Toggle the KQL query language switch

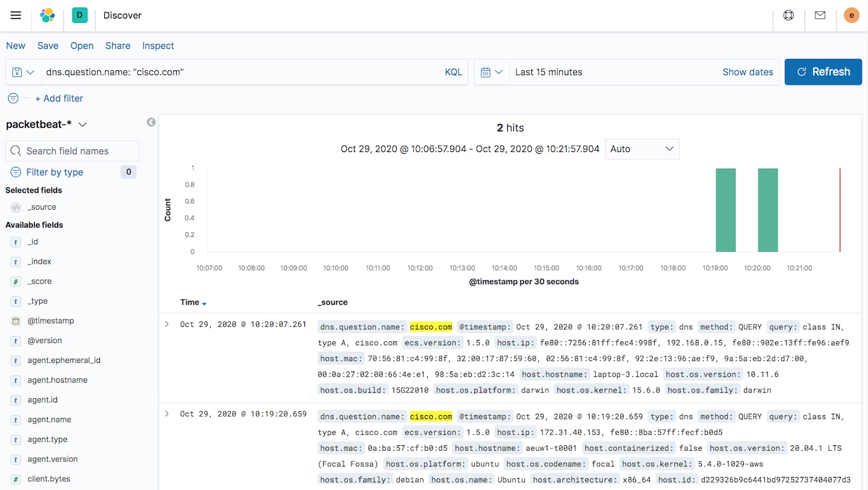453,72
